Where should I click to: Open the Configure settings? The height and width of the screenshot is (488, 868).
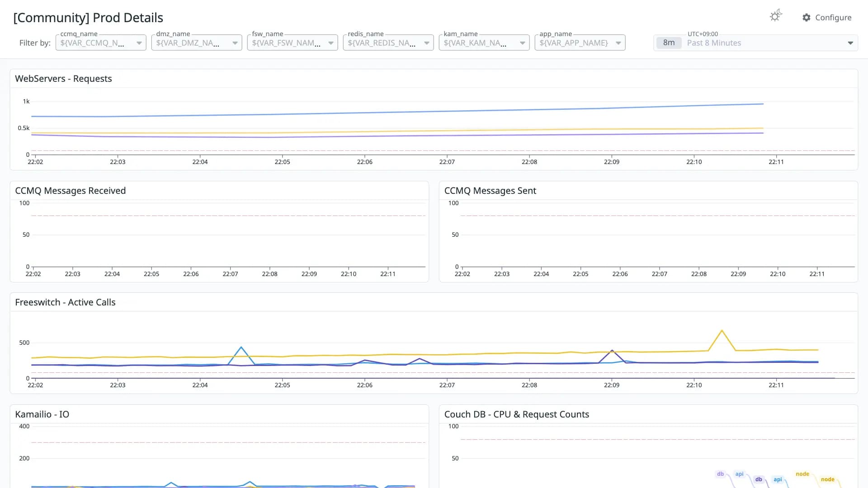(x=827, y=17)
